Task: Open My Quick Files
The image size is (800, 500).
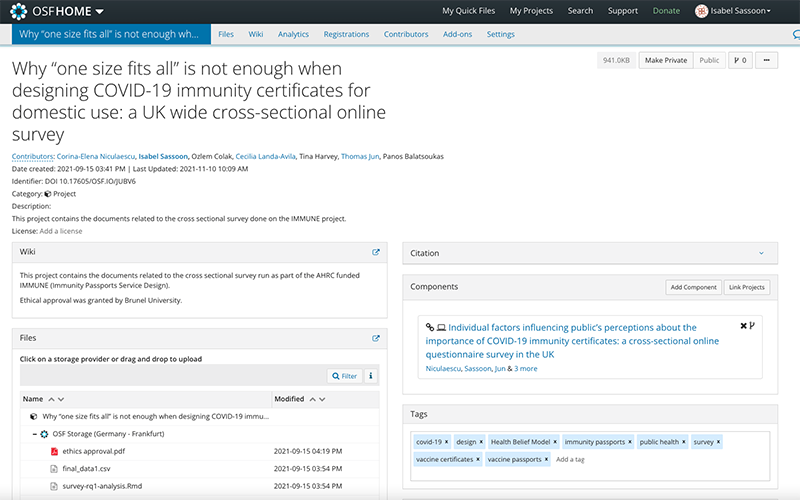Action: click(468, 11)
